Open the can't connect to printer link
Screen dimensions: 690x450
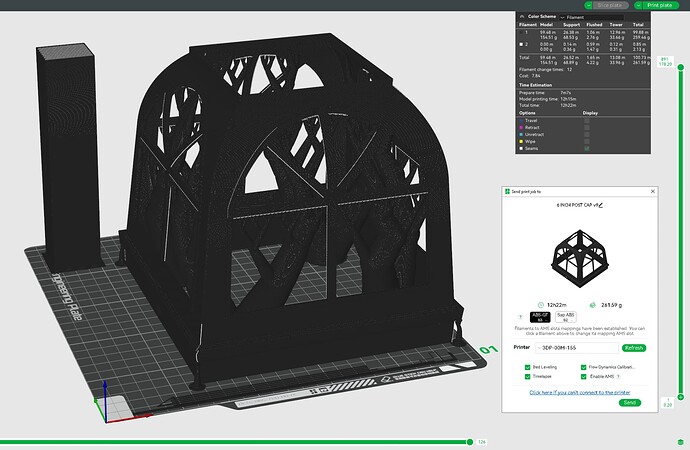[x=580, y=392]
